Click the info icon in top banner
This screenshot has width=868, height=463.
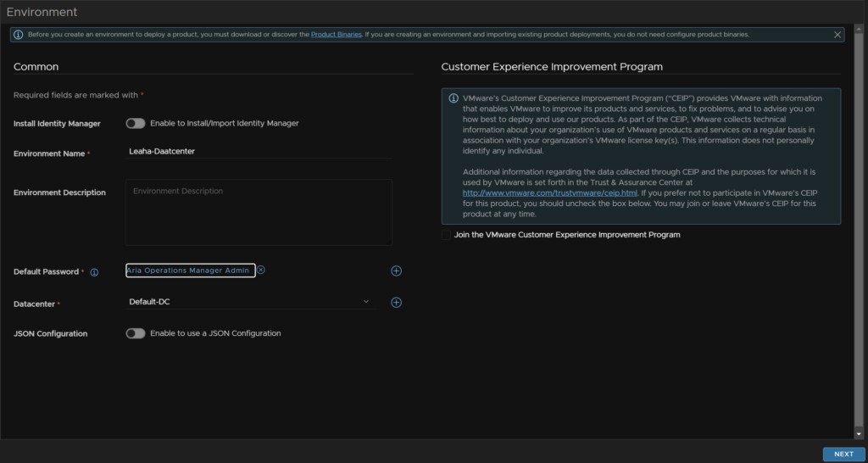[19, 34]
